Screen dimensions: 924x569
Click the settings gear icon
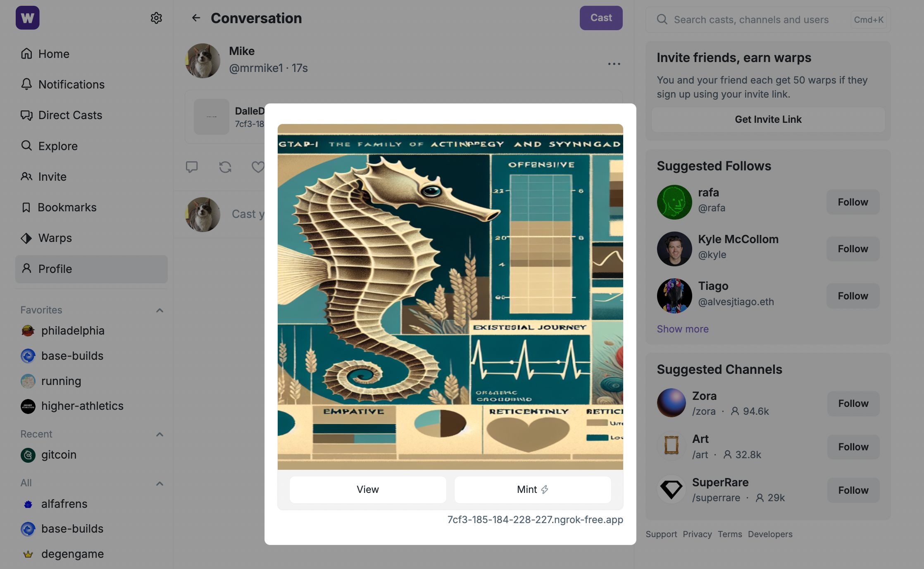click(x=157, y=18)
